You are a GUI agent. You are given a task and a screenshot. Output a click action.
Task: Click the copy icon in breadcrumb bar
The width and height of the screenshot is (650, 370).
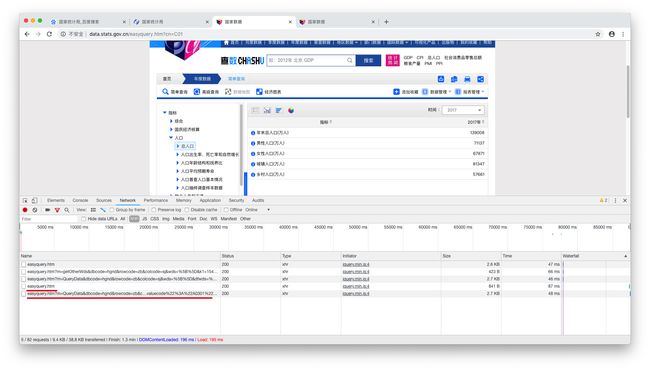coord(454,79)
